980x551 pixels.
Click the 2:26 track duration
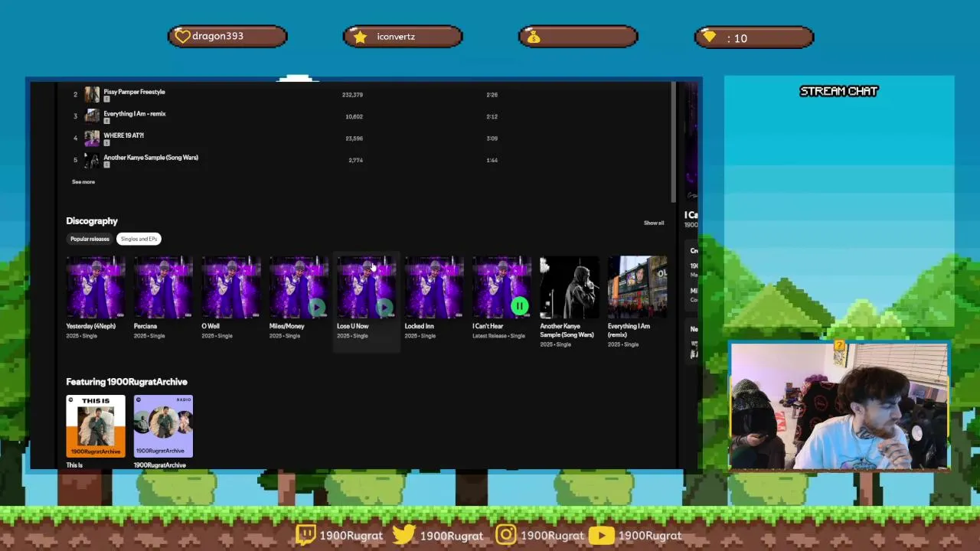[x=492, y=95]
